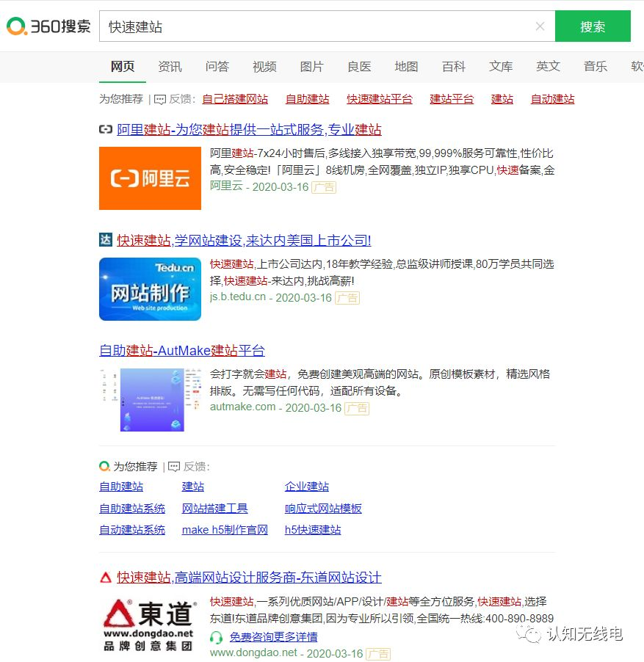This screenshot has width=644, height=662.
Task: Open the 图片 tab
Action: click(x=311, y=67)
